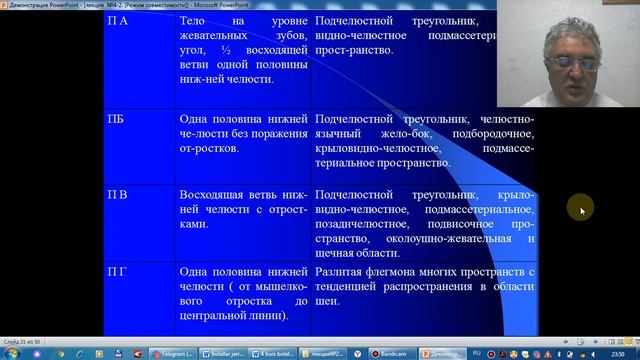Click Bandicam recording tray icon
Screen dimensions: 640x360
coord(491,354)
